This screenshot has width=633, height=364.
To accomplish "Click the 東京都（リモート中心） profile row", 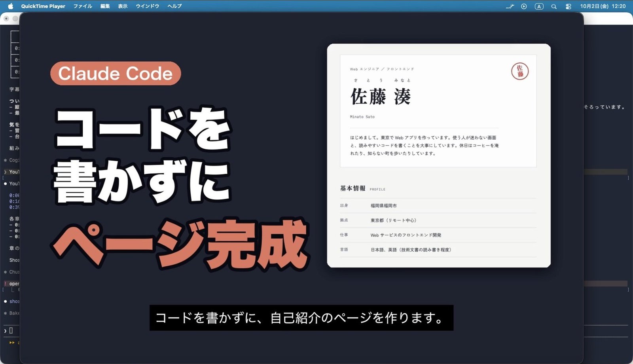I will pos(438,220).
